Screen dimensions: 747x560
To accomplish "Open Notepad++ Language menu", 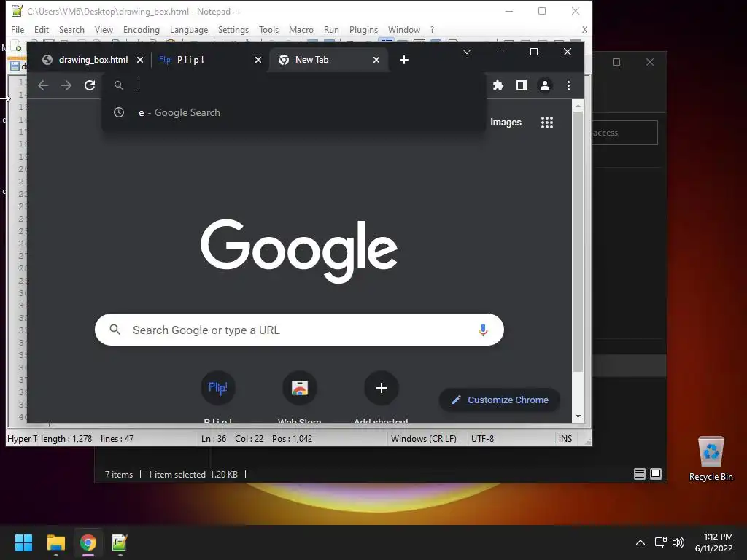I will (x=189, y=29).
